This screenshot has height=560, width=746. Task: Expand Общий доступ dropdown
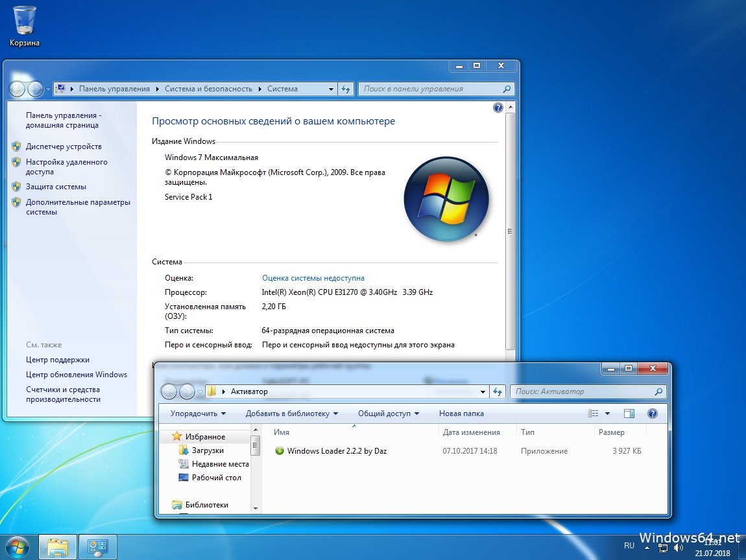(x=389, y=414)
